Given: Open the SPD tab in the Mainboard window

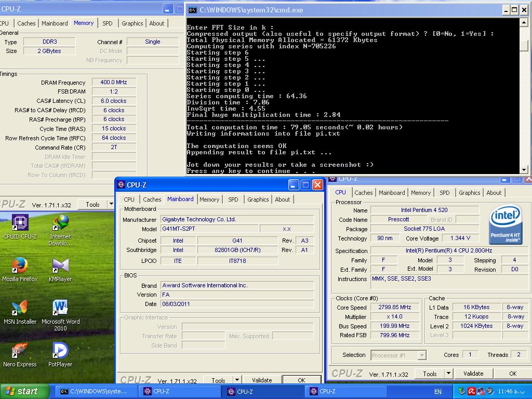Looking at the screenshot, I should (x=233, y=199).
